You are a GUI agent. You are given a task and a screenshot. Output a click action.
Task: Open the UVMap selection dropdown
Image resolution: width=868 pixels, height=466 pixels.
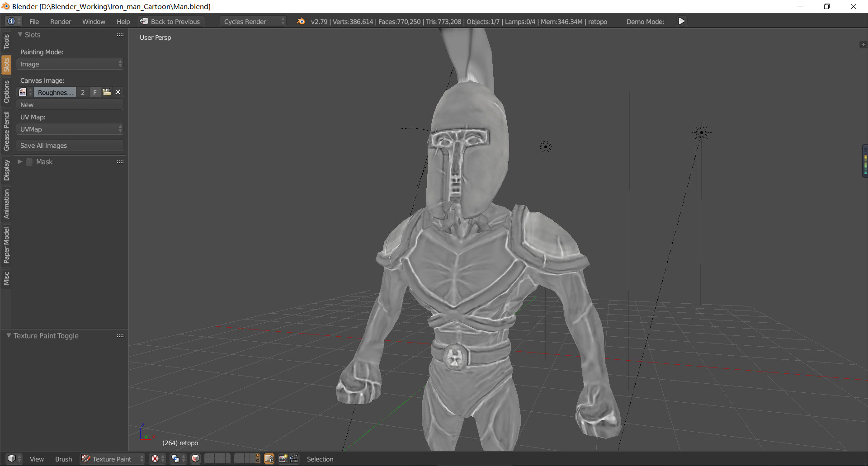tap(70, 129)
